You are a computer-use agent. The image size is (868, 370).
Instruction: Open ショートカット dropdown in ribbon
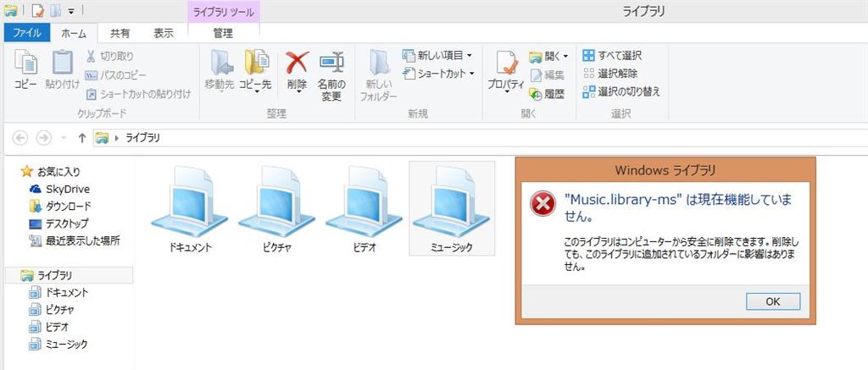tap(439, 73)
